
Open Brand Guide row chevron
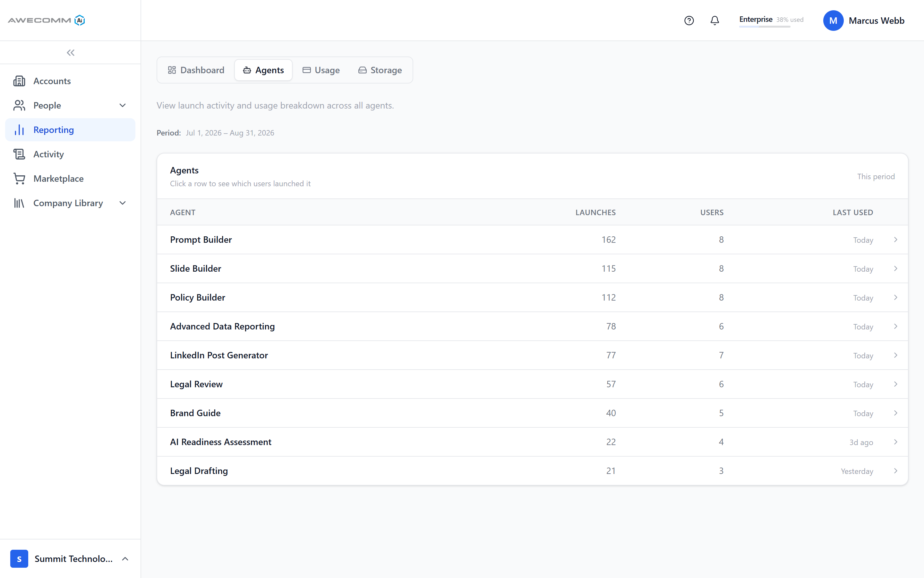(895, 413)
